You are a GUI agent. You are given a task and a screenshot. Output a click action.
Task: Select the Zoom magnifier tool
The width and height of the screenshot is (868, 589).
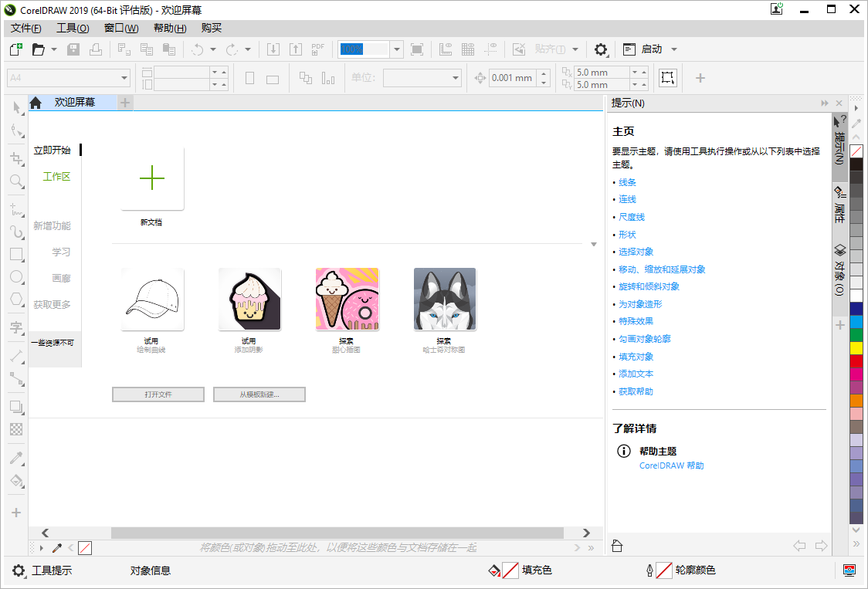17,181
